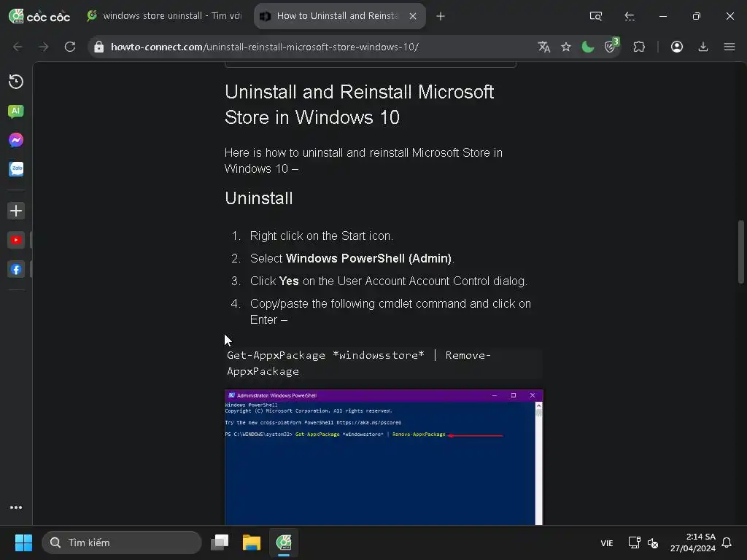Open the ad blocker shield icon
Screen dimensions: 747x560
(611, 46)
